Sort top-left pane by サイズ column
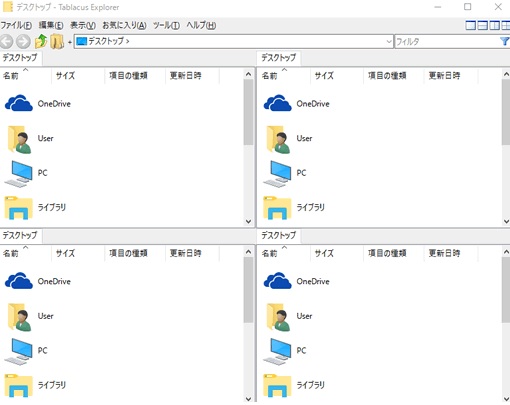The height and width of the screenshot is (405, 510). point(65,76)
